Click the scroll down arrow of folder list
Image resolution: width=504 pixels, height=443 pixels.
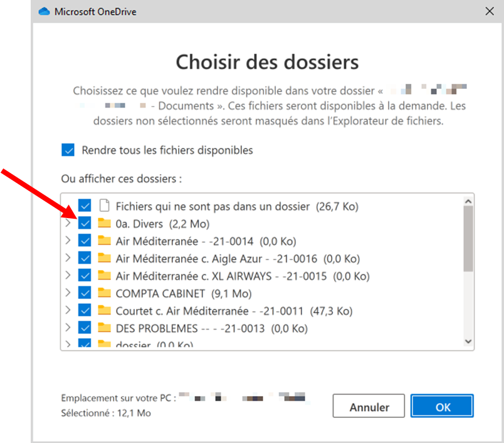pyautogui.click(x=468, y=341)
